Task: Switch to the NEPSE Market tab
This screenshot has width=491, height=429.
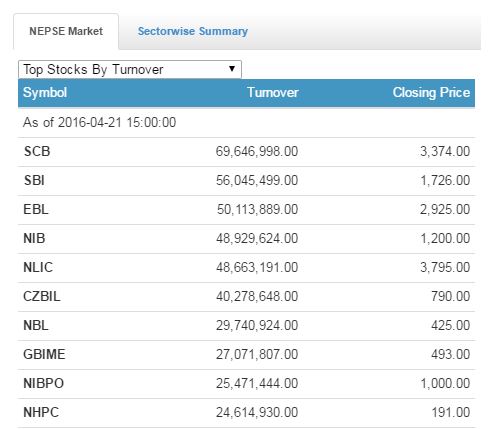Action: [x=66, y=31]
